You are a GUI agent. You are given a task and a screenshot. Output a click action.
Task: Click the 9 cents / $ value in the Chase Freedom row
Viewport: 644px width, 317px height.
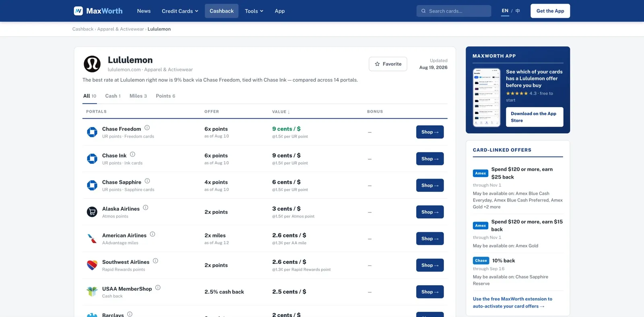(286, 129)
